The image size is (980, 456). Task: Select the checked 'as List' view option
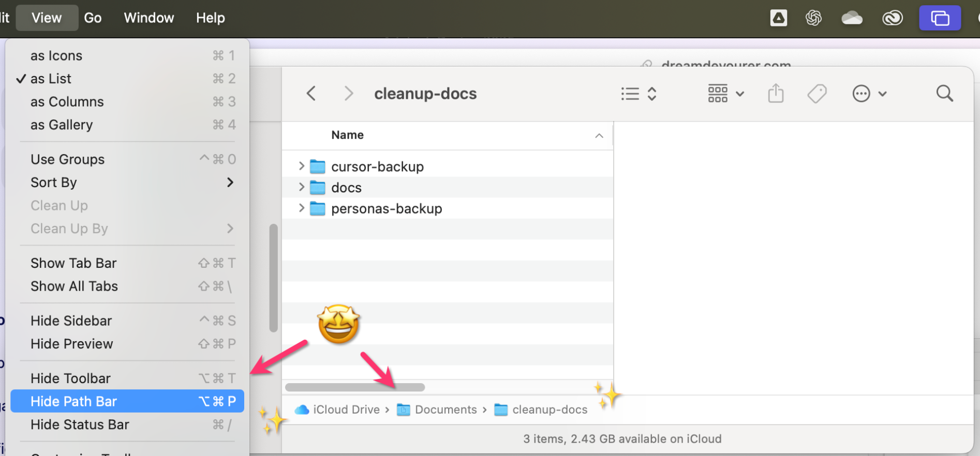coord(51,79)
